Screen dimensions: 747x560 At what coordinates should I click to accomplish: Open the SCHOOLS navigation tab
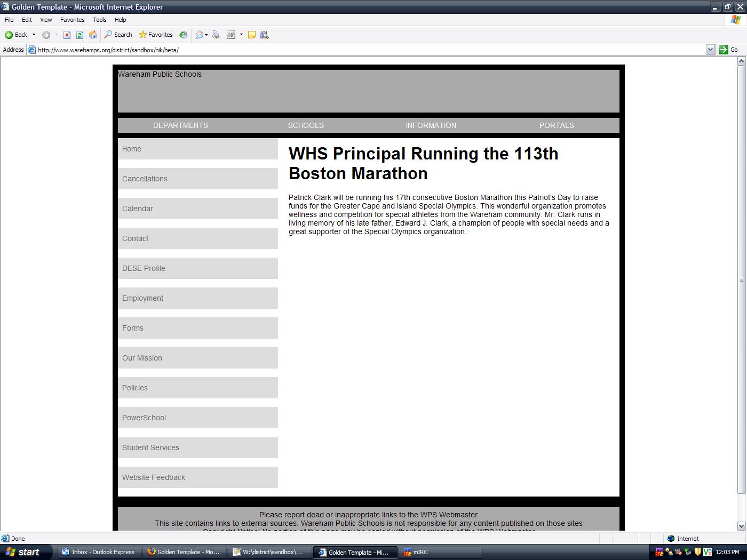306,125
